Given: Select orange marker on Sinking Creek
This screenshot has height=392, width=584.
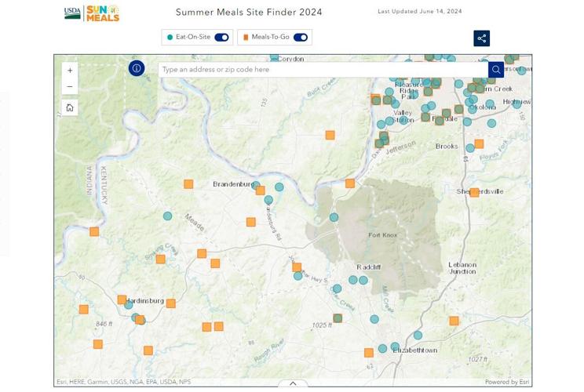Looking at the screenshot, I should pyautogui.click(x=161, y=260).
